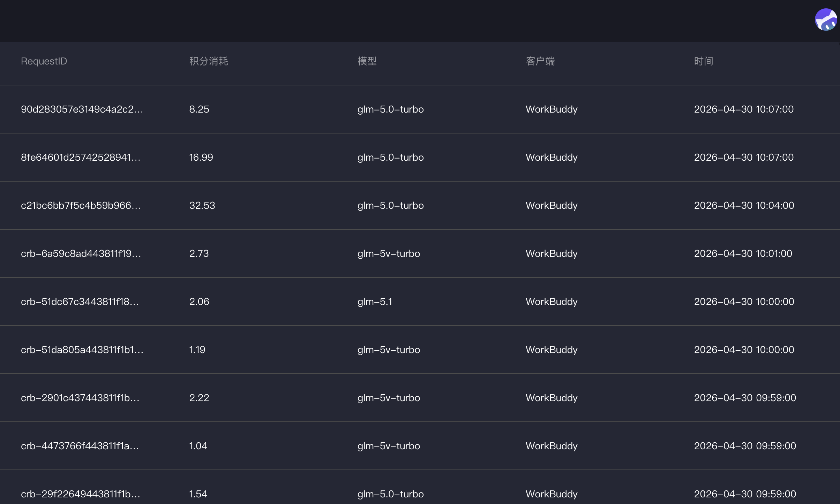Open the user avatar icon in the corner

(x=826, y=20)
